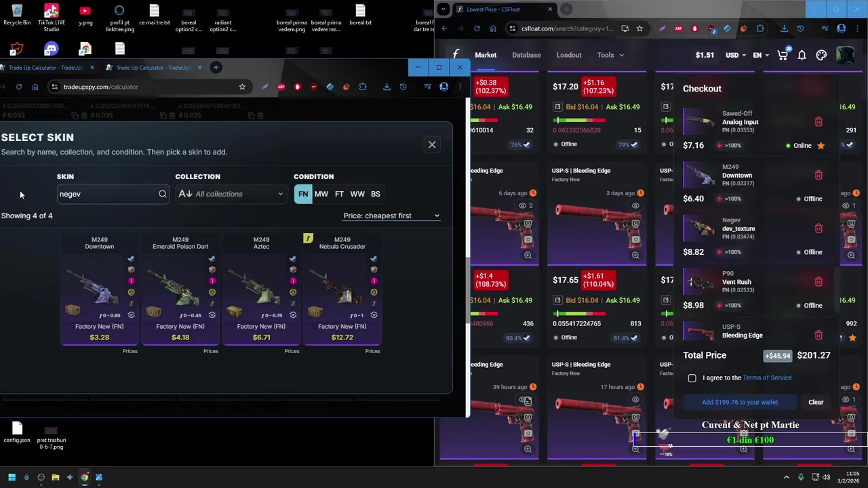Select the Lowest Price - CSFloat browser tab
The width and height of the screenshot is (868, 488).
(504, 9)
